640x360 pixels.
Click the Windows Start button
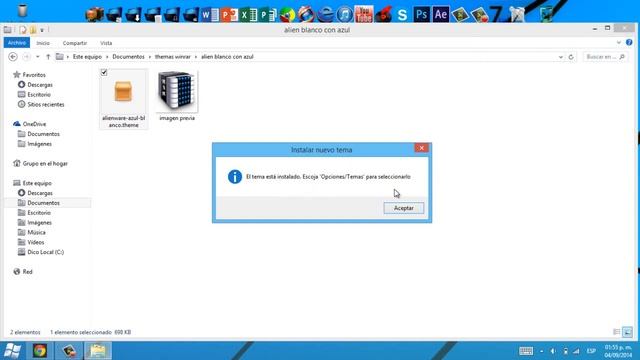pyautogui.click(x=12, y=351)
